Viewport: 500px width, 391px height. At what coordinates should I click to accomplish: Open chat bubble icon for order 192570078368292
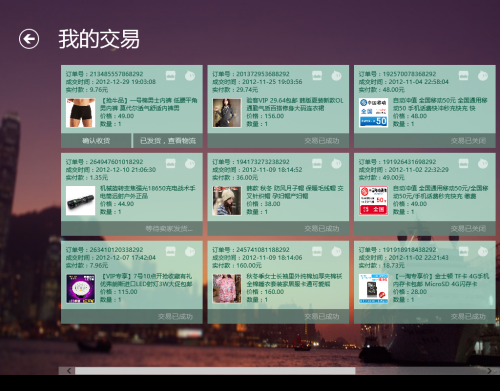[x=483, y=76]
